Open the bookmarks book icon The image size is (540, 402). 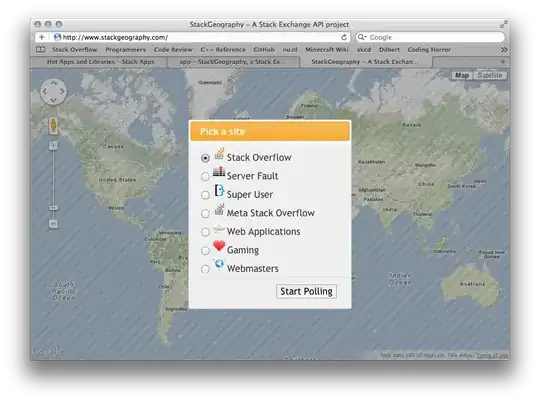point(41,50)
